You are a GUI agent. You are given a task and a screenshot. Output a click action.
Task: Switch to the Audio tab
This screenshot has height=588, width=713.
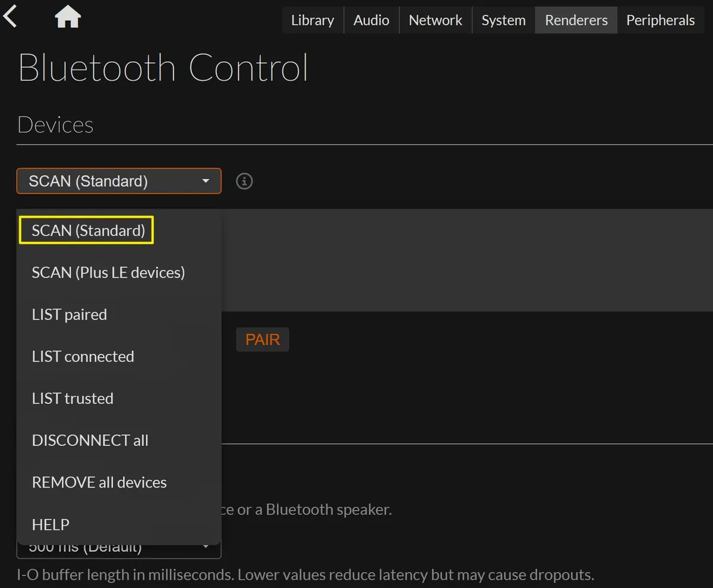(371, 20)
